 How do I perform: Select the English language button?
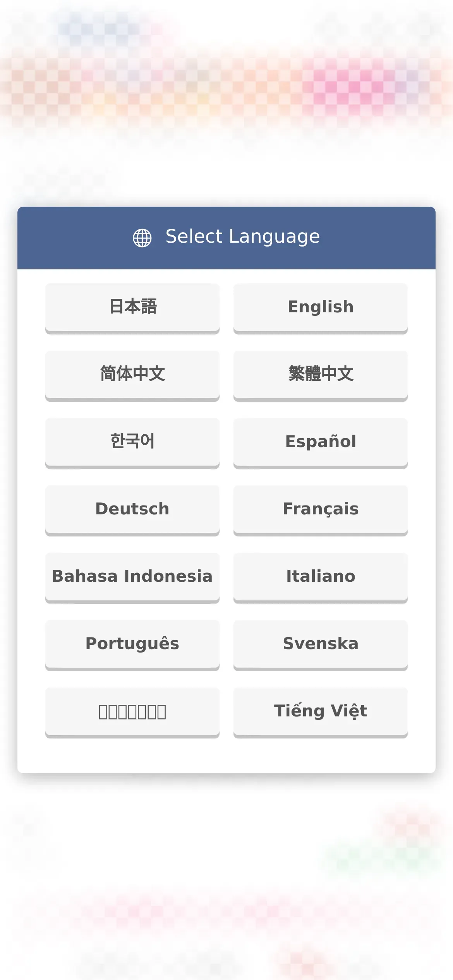click(x=321, y=308)
